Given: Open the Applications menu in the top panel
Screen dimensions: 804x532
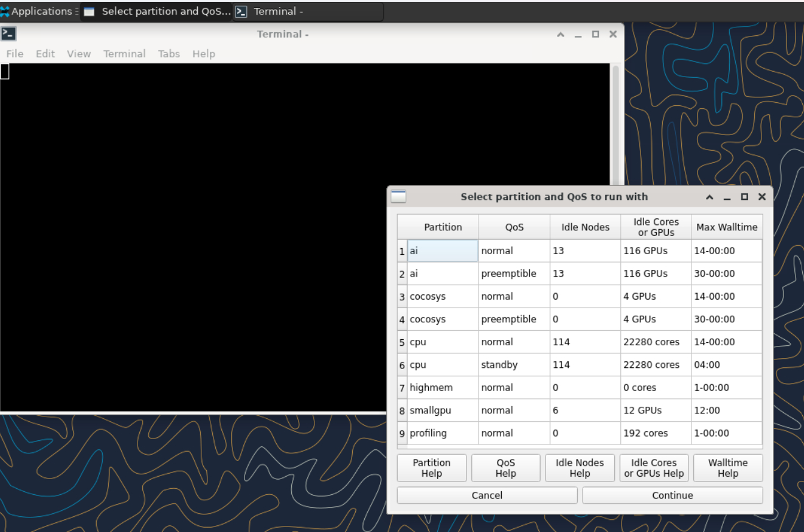Looking at the screenshot, I should click(40, 11).
